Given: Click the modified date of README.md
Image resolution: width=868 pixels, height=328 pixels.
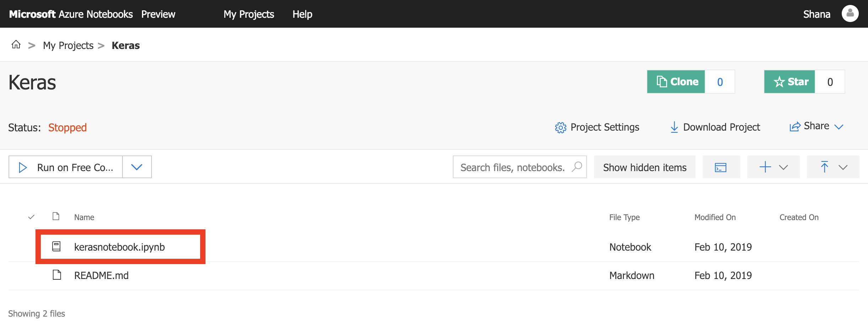Looking at the screenshot, I should [723, 275].
